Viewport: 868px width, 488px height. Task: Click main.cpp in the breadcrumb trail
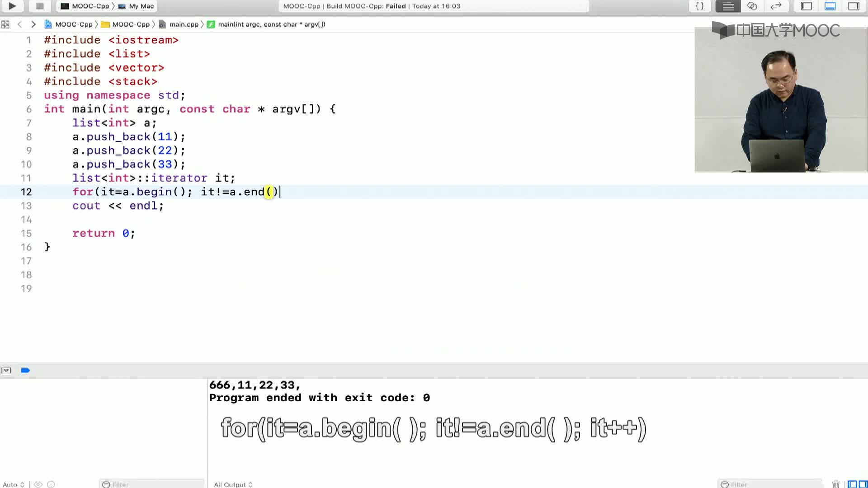pos(183,24)
